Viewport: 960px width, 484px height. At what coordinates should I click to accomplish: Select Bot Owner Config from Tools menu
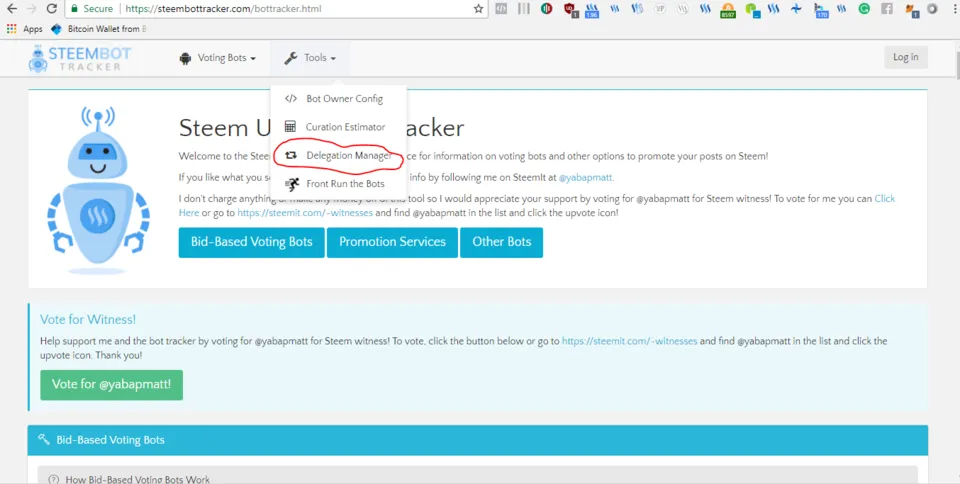point(339,99)
